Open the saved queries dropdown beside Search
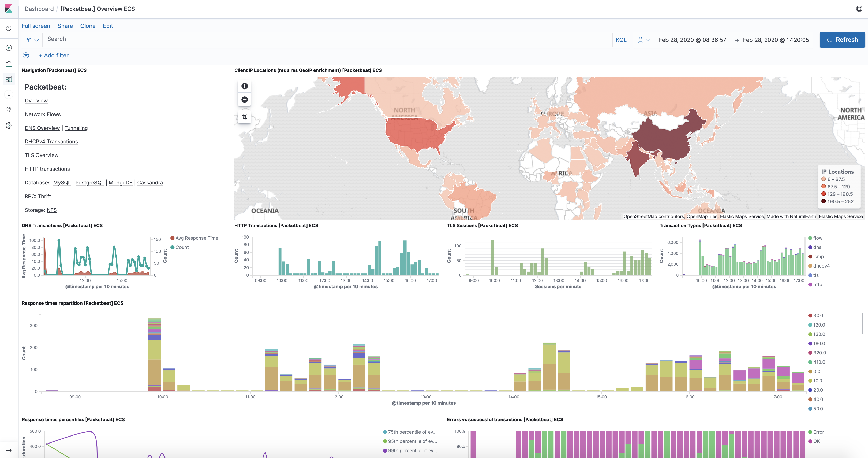The image size is (868, 458). pyautogui.click(x=32, y=40)
